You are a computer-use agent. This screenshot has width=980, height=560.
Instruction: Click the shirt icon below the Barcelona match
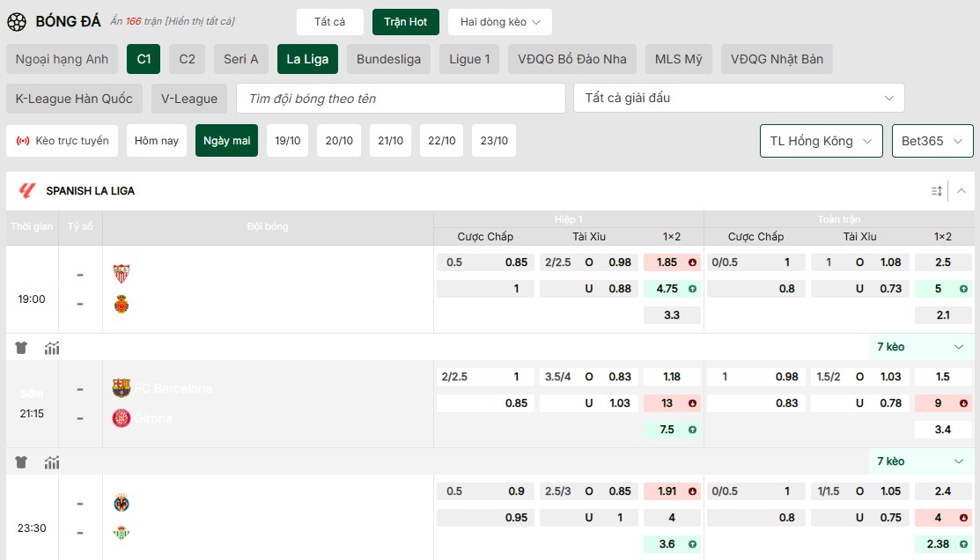pos(21,462)
